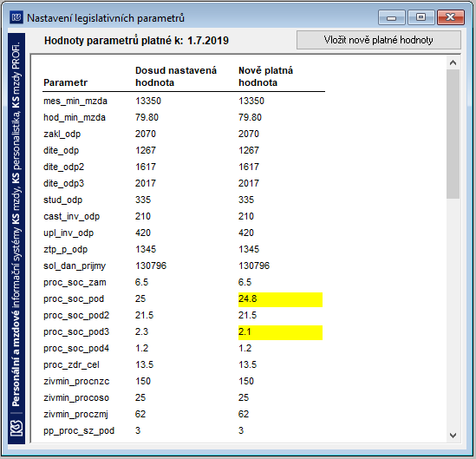This screenshot has height=459, width=476.
Task: Click the scrollbar down arrow
Action: (x=453, y=436)
